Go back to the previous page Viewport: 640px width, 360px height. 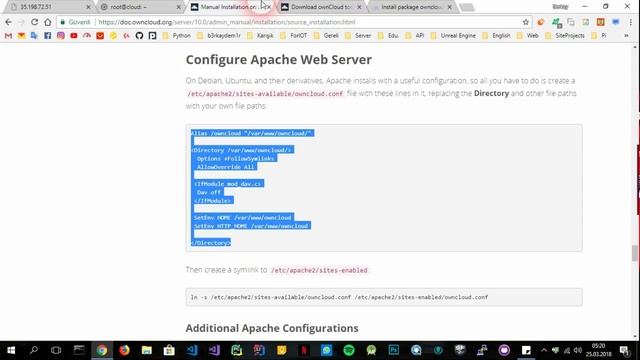(x=9, y=22)
